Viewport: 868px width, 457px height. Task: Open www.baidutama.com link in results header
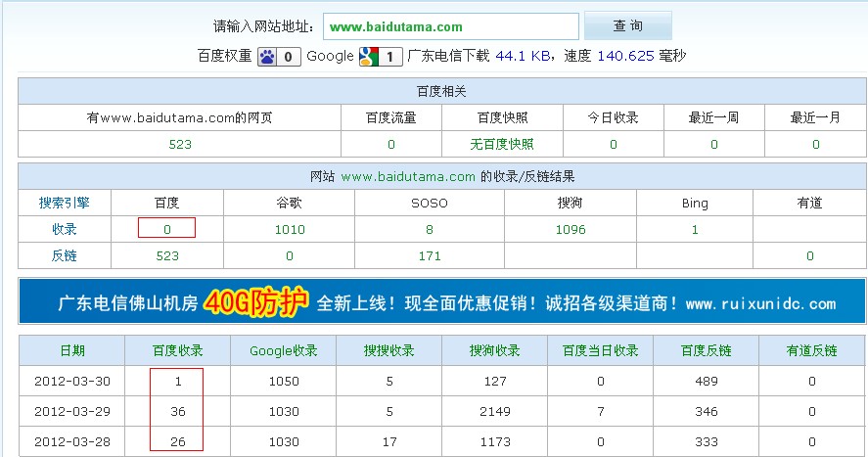[408, 176]
